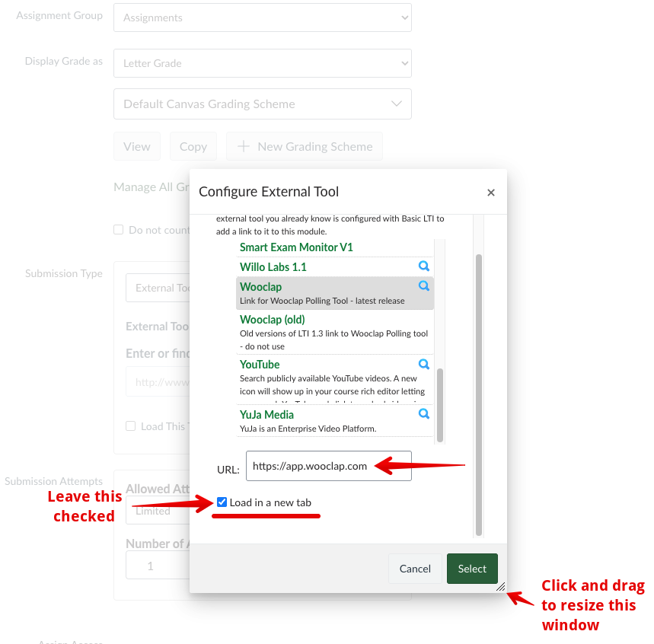Viewport: 654px width, 644px height.
Task: Click View grading scheme button
Action: 137,147
